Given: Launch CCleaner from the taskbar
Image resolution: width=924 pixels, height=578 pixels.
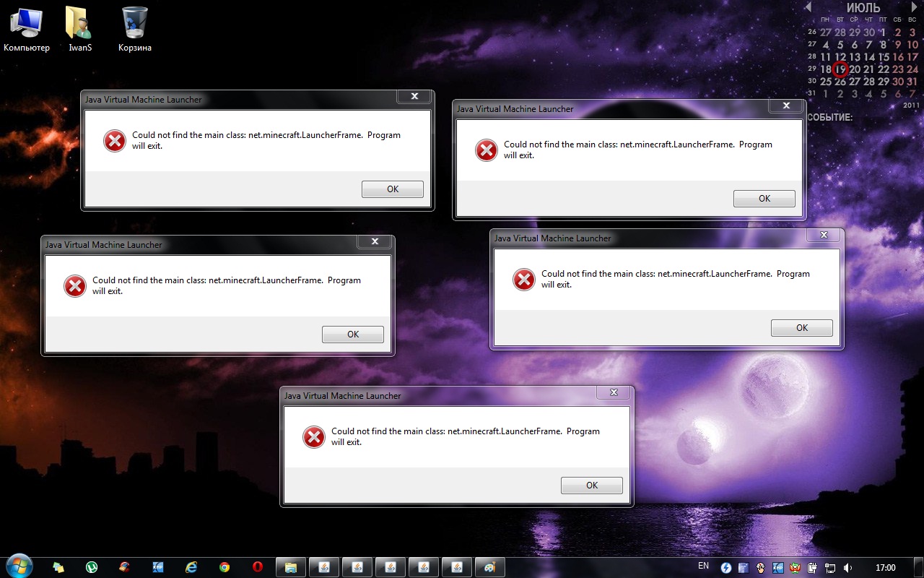Looking at the screenshot, I should [125, 567].
